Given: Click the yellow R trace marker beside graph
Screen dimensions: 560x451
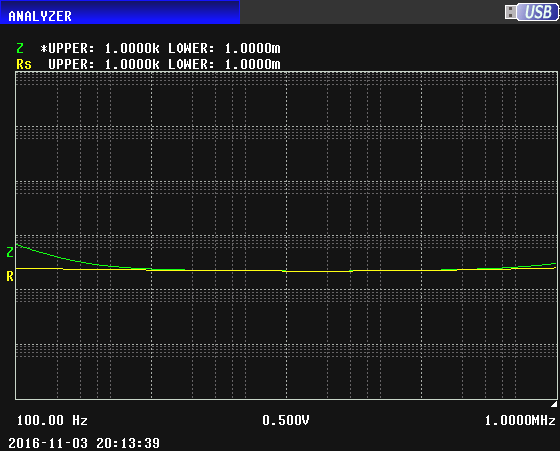Looking at the screenshot, I should [10, 276].
